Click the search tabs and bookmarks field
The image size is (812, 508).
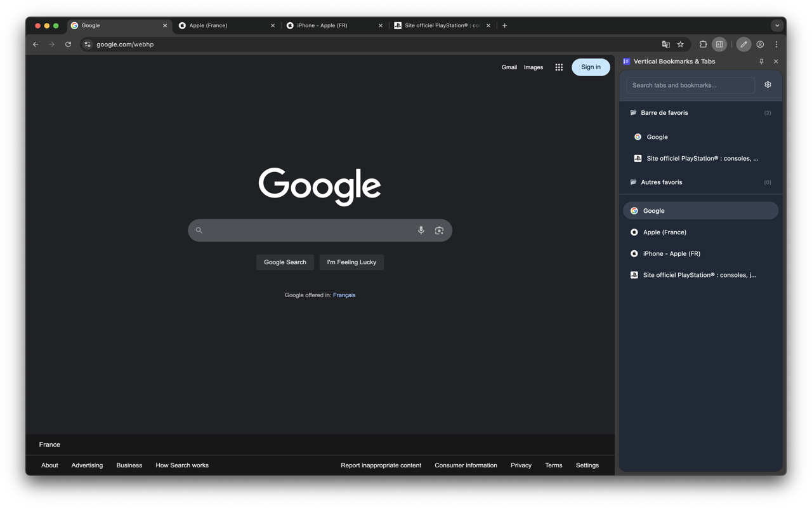click(690, 85)
